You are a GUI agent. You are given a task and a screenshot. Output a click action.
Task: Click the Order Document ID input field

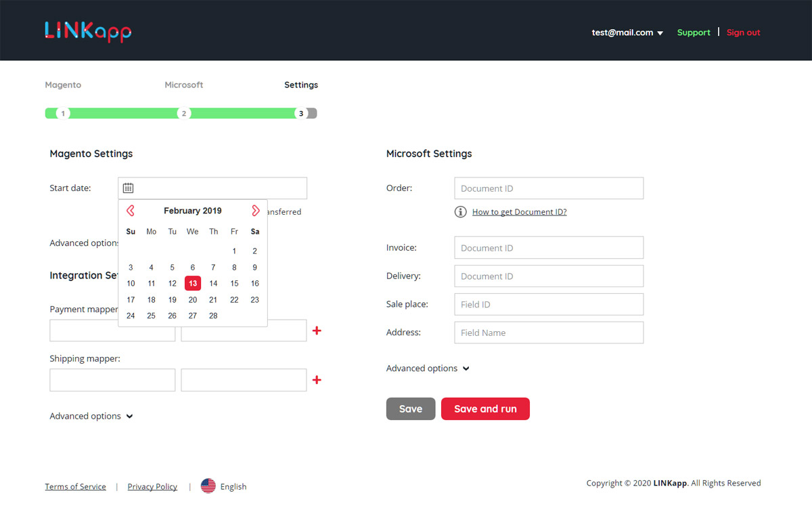pos(548,188)
